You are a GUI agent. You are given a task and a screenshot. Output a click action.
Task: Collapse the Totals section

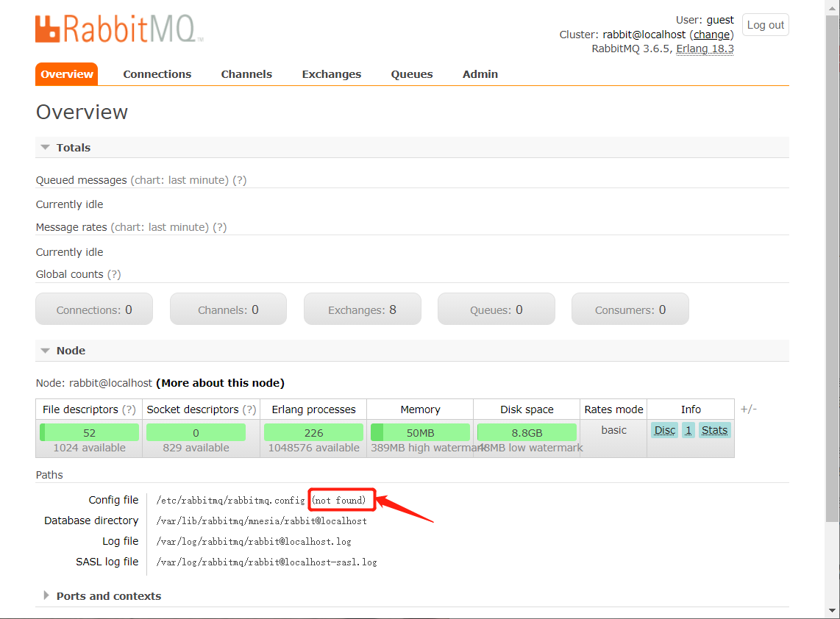click(46, 147)
